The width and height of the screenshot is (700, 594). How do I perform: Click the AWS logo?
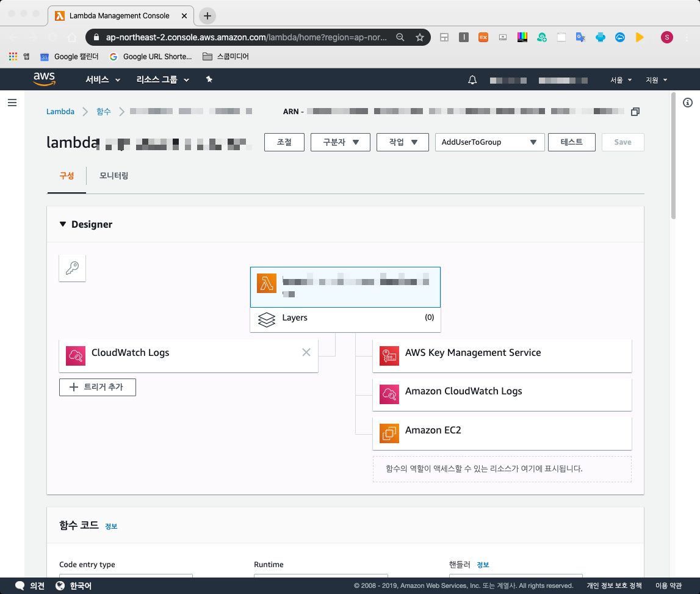pos(44,79)
